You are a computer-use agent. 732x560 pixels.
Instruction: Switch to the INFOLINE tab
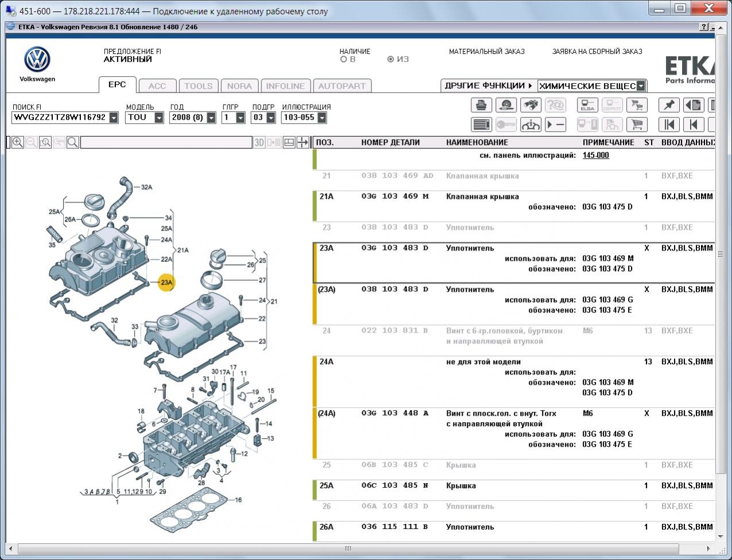click(285, 86)
